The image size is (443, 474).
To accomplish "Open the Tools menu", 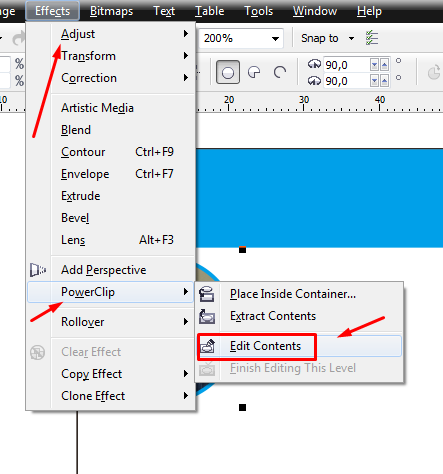I will (x=258, y=11).
